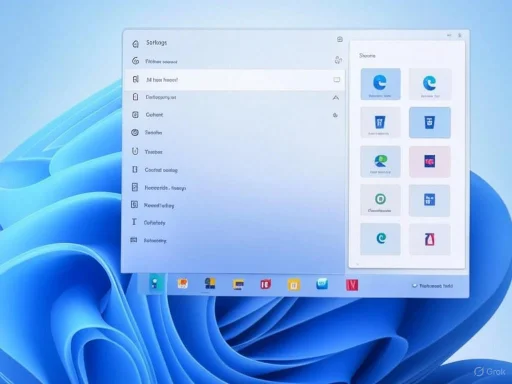Open the row with the U-shaped shield icon
The height and width of the screenshot is (384, 512).
click(235, 151)
